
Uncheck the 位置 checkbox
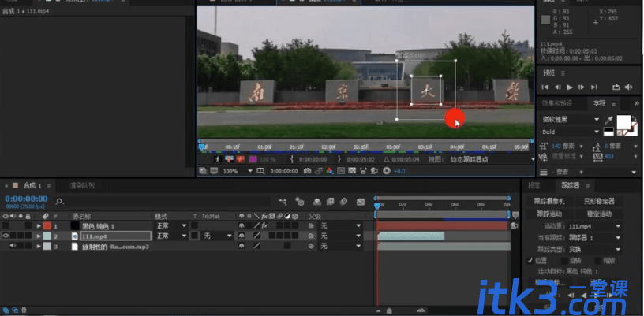(530, 260)
